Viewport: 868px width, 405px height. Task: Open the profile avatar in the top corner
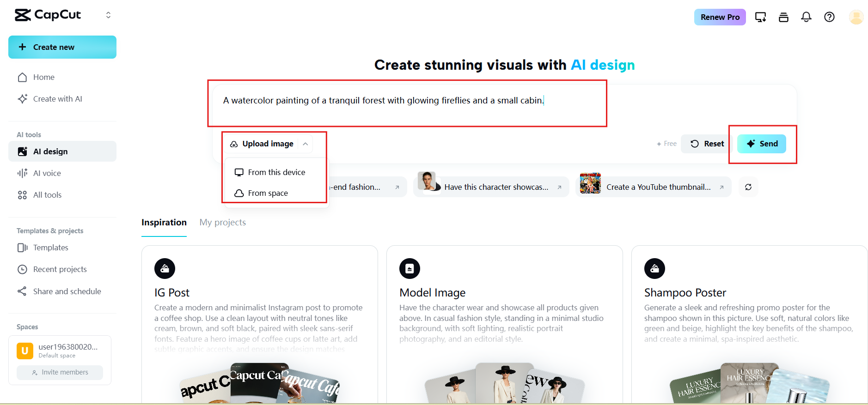pos(856,17)
